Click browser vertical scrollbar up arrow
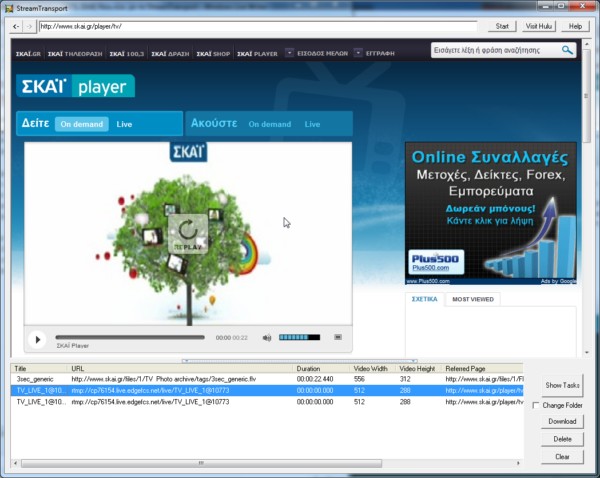 pyautogui.click(x=587, y=44)
